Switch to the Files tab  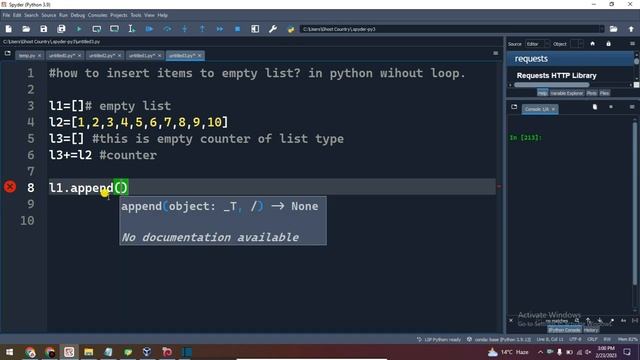pyautogui.click(x=604, y=93)
